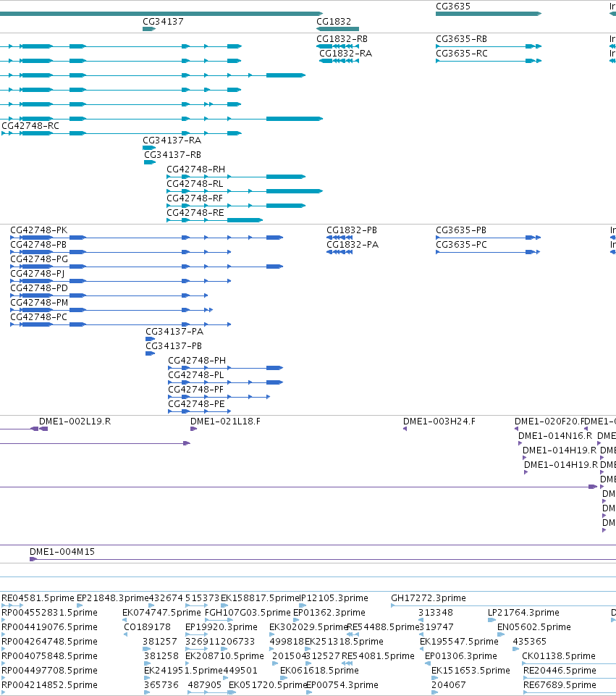Click BAC end DME1-021L18.F
This screenshot has height=696, width=616.
click(x=225, y=422)
